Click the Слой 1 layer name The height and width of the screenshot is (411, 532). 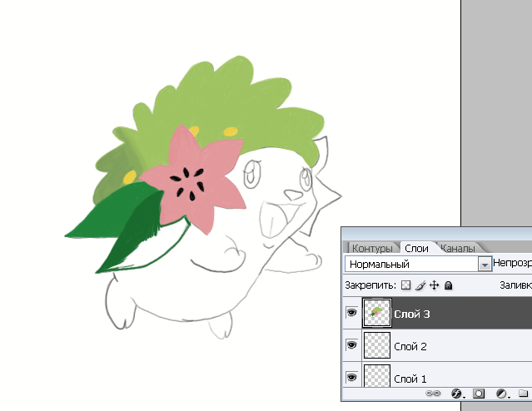pos(410,379)
